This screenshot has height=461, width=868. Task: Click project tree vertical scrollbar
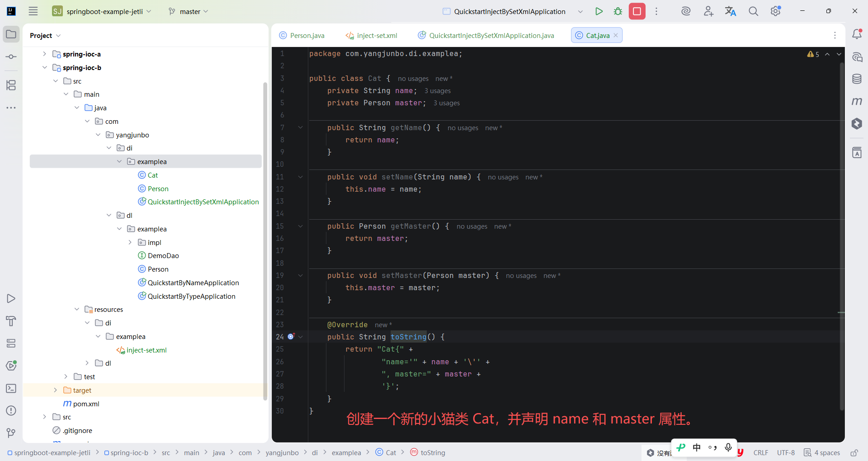[265, 241]
